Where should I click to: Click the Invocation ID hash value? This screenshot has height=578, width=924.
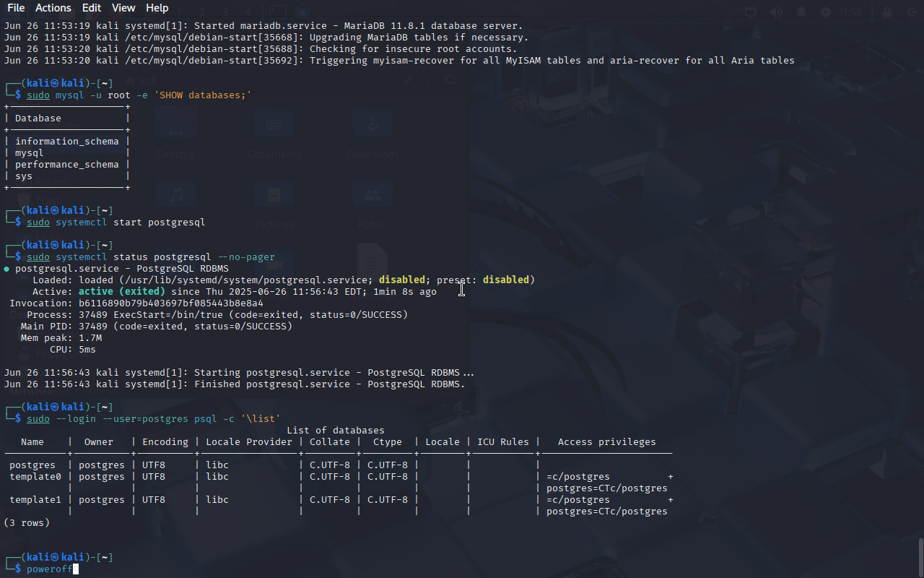pos(171,303)
